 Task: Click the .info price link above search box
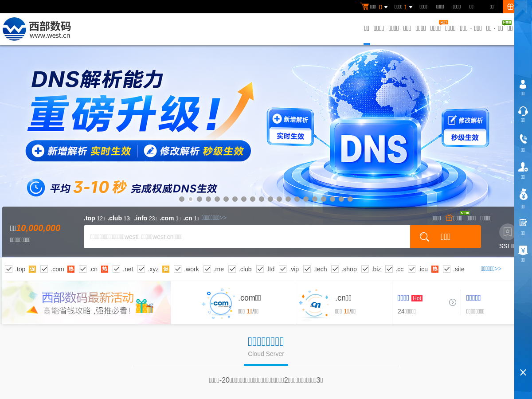coord(145,218)
